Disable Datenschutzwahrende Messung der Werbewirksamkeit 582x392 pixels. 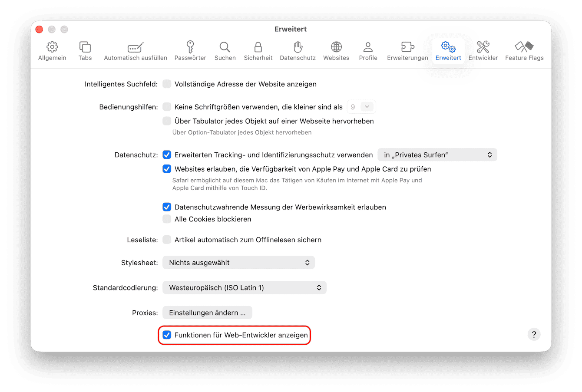click(x=167, y=207)
